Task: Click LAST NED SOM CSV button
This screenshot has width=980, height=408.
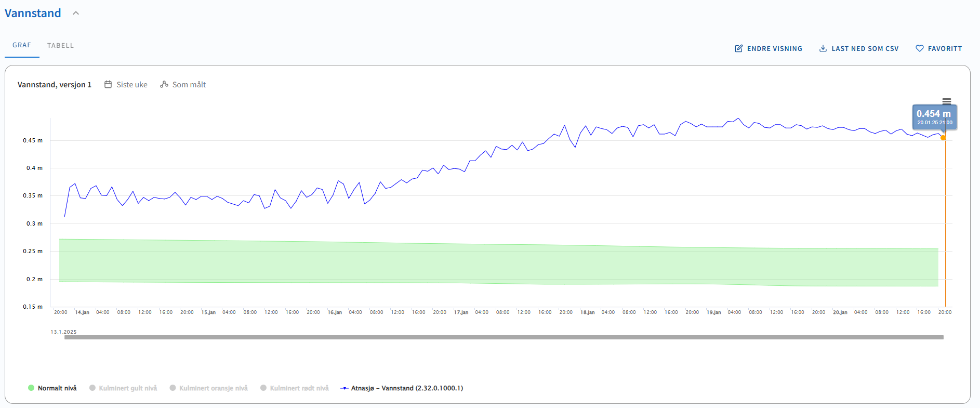Action: click(859, 48)
